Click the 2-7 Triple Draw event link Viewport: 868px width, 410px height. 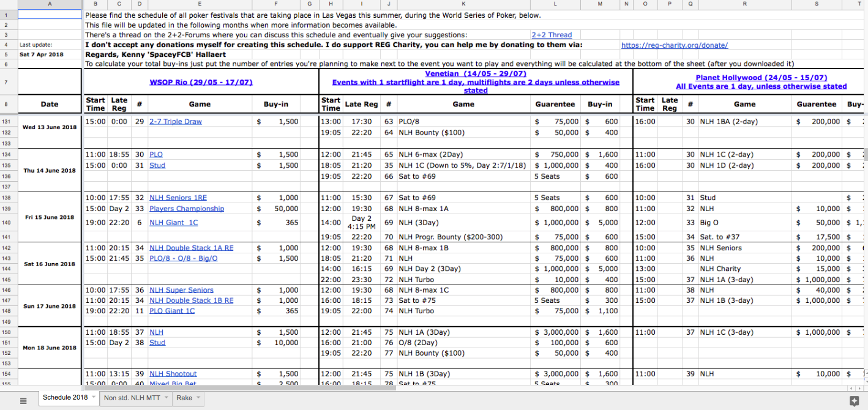click(175, 122)
